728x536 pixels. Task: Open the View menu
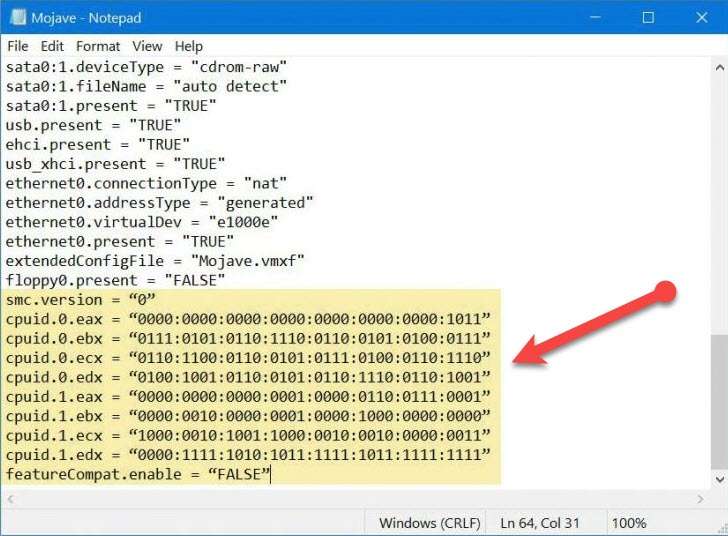click(147, 46)
